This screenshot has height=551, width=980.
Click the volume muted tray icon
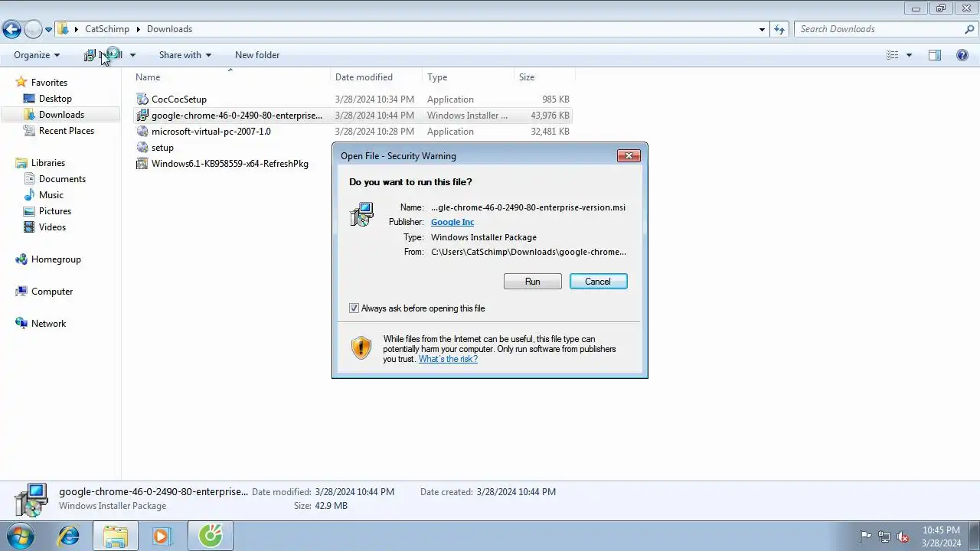coord(903,536)
